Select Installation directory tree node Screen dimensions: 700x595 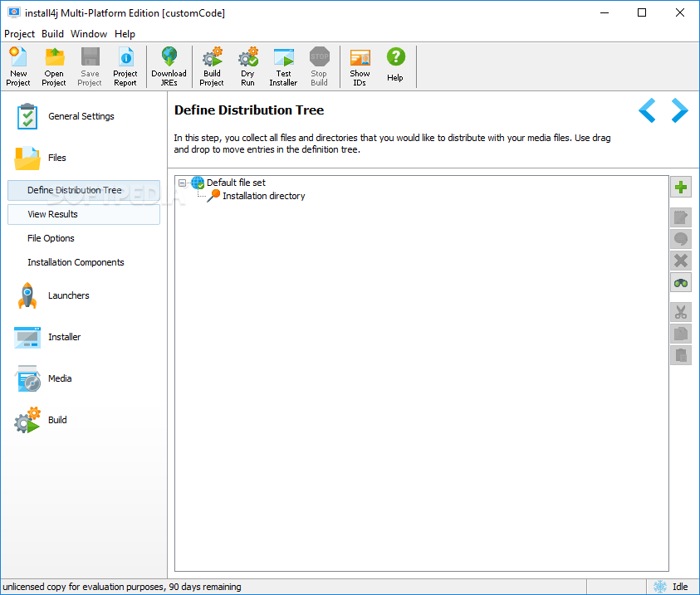(x=264, y=196)
